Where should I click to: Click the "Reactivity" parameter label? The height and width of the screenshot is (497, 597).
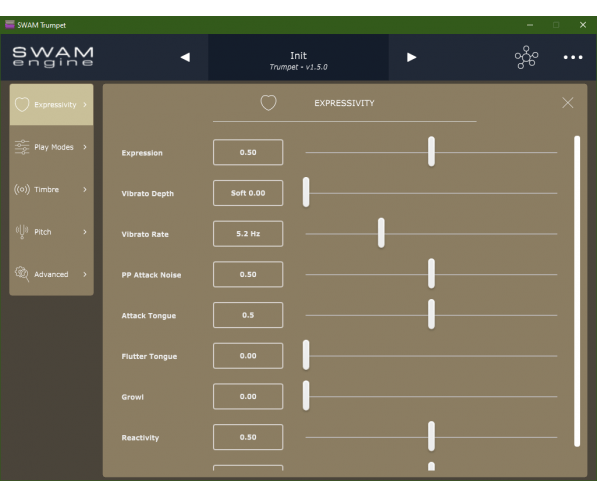(x=140, y=438)
